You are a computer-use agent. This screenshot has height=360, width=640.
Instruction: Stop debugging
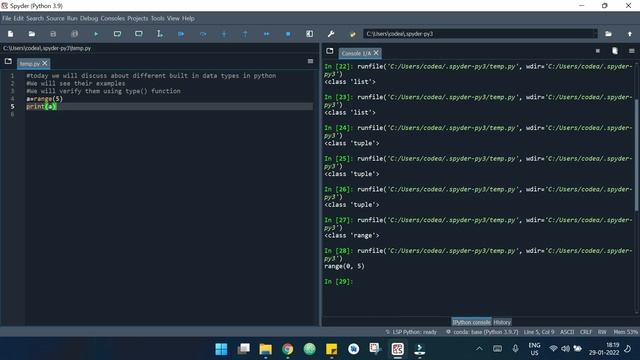coord(288,34)
